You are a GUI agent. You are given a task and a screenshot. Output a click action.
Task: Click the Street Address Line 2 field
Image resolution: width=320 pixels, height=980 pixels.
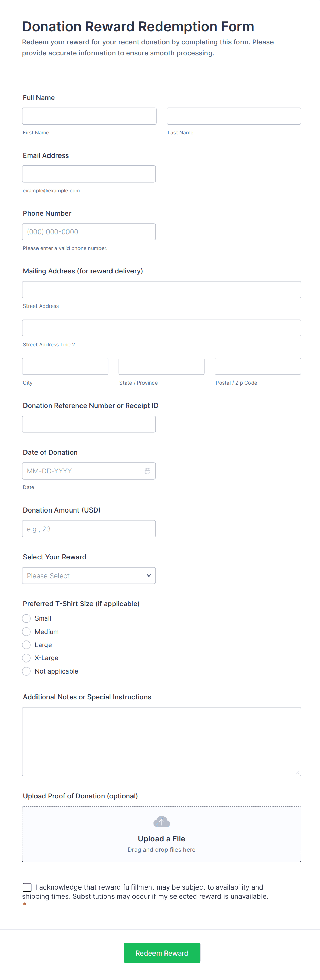(161, 328)
